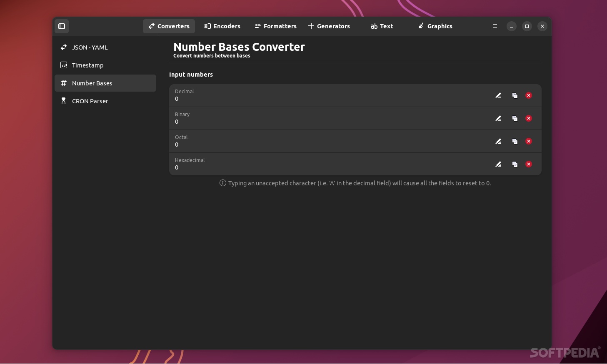Screen dimensions: 607x364
Task: Copy the Octal value
Action: 515,141
